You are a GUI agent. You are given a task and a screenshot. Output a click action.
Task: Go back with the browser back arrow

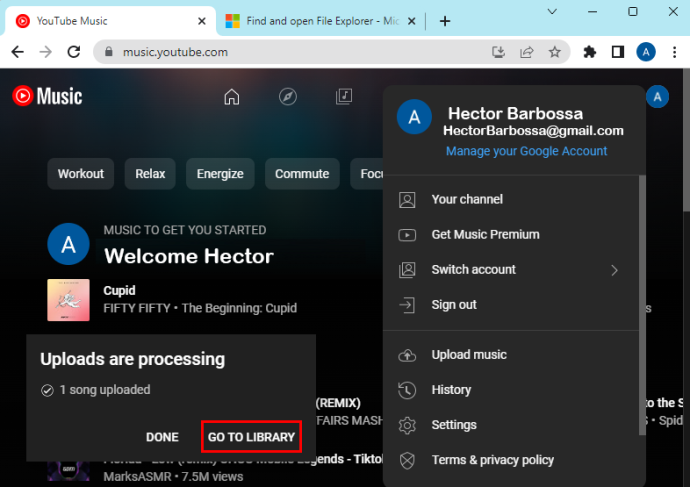point(18,52)
